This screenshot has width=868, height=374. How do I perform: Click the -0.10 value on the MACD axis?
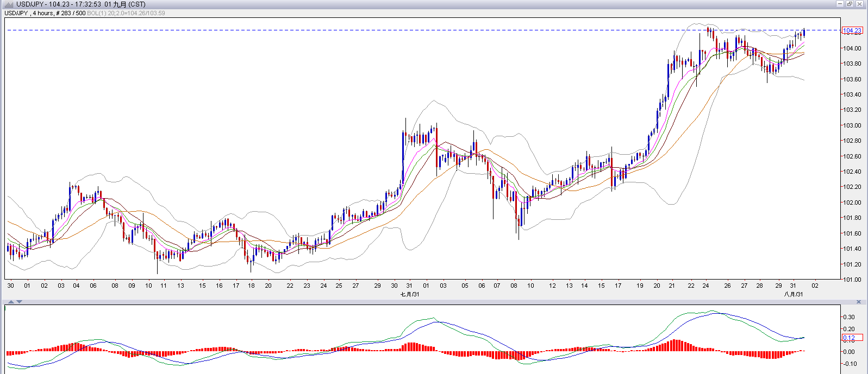point(850,364)
